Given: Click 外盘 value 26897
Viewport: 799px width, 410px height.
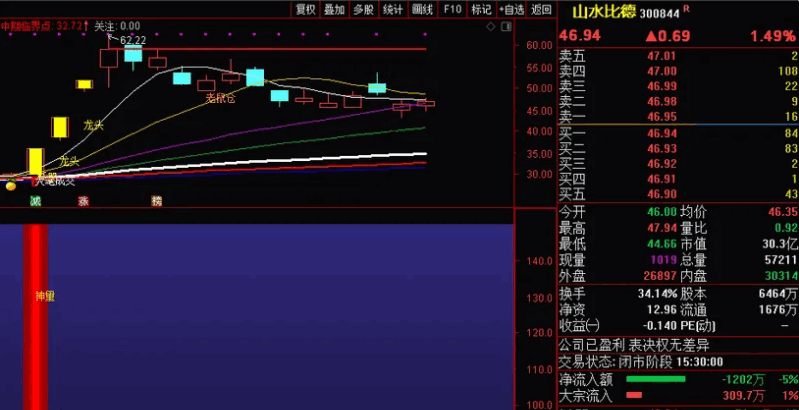Looking at the screenshot, I should [660, 277].
